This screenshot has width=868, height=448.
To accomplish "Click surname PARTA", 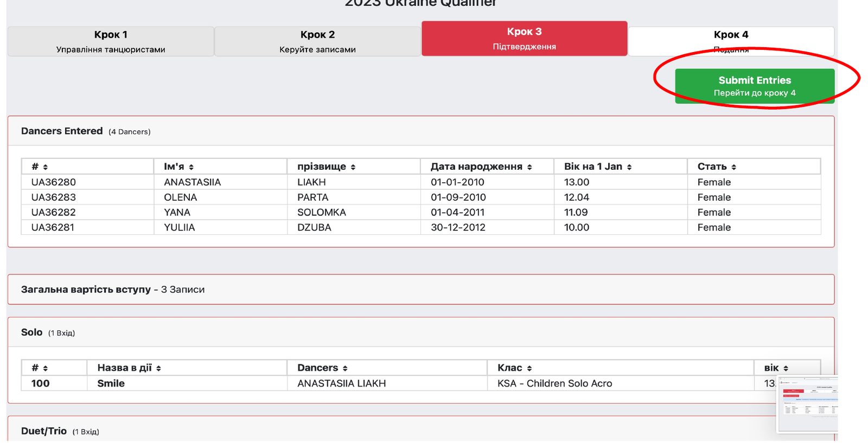I will (313, 197).
